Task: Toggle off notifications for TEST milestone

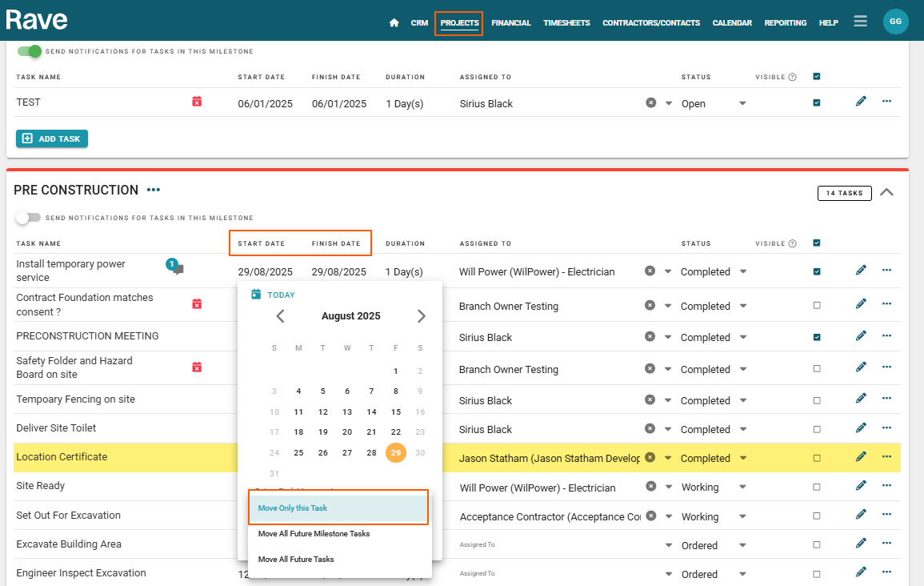Action: (30, 51)
